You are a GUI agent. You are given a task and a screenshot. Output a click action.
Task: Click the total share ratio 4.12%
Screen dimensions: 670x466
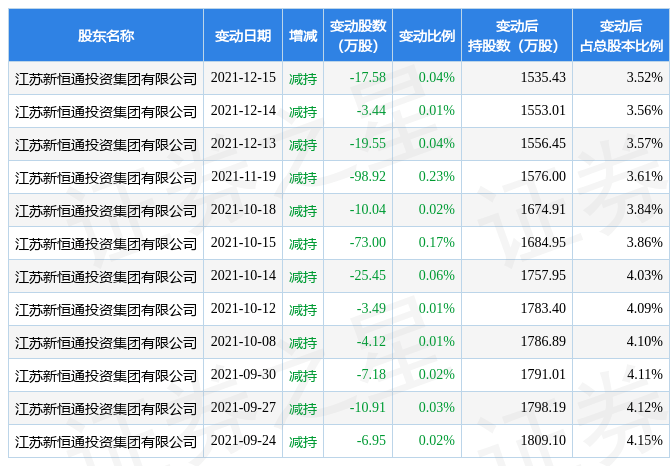click(644, 407)
